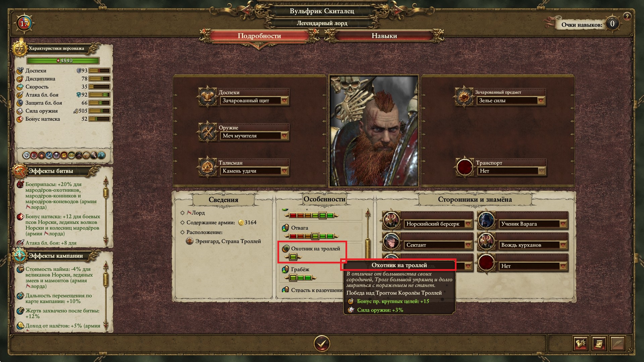This screenshot has width=644, height=362.
Task: Click the Норскийский берсерк follower portrait
Action: point(391,220)
